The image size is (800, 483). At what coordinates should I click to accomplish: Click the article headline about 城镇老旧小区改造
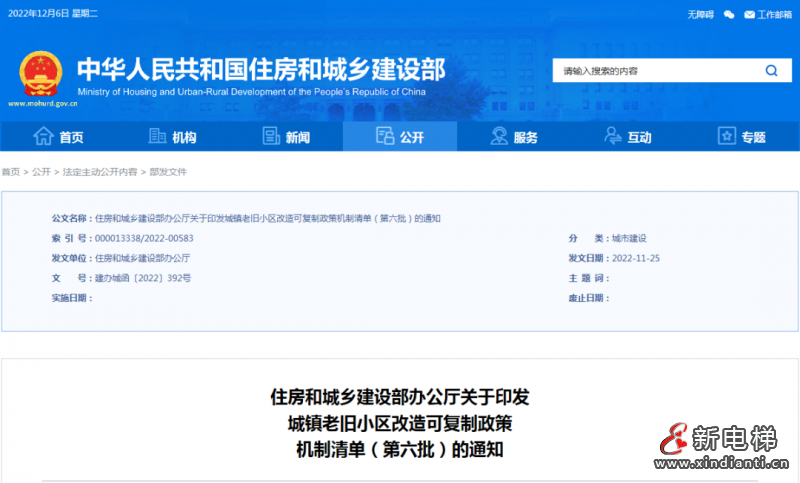point(400,423)
